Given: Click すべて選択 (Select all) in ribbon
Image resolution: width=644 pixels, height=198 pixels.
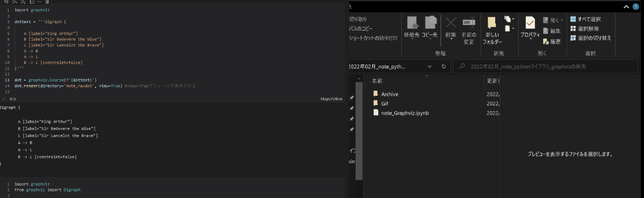Looking at the screenshot, I should pos(586,19).
